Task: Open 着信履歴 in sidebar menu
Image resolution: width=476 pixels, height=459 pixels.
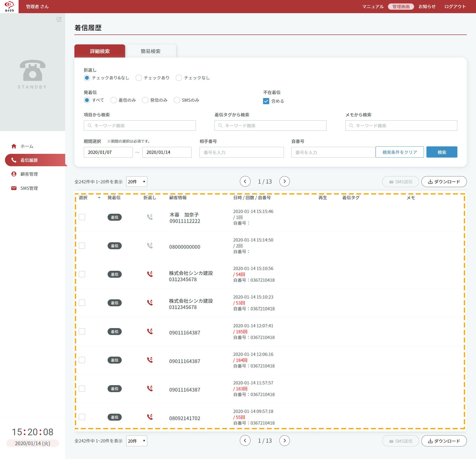Action: pyautogui.click(x=35, y=160)
